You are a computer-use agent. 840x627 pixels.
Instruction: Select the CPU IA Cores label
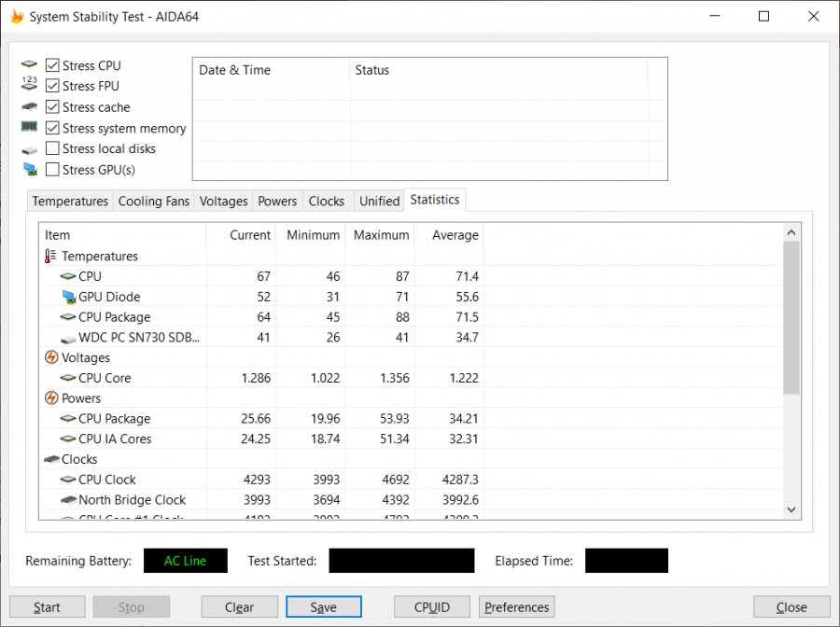(x=115, y=439)
